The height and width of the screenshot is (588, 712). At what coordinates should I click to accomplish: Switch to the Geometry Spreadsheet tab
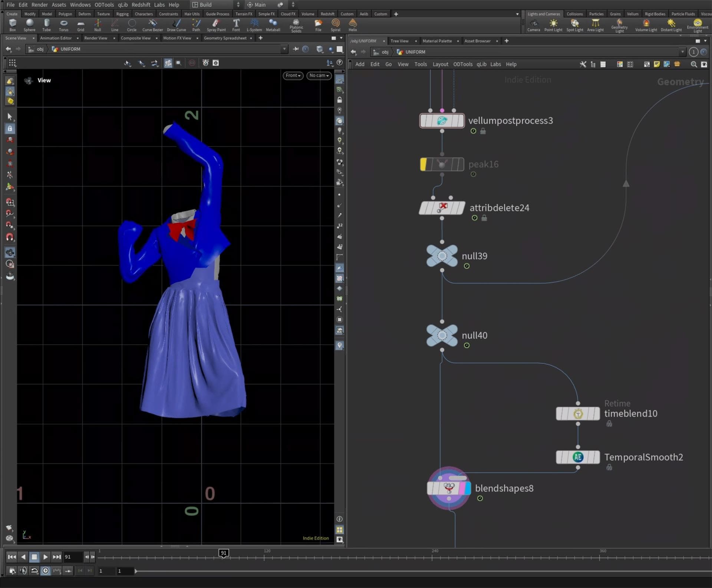coord(225,38)
